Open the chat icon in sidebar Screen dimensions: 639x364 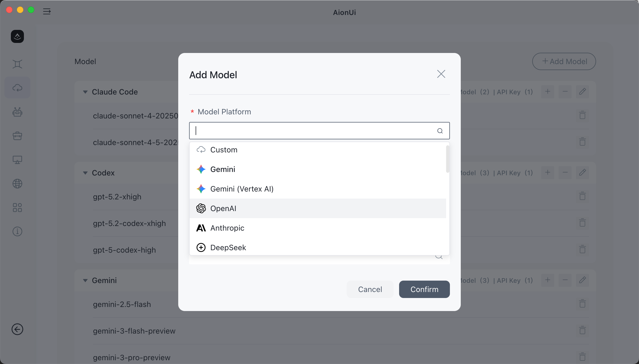(17, 64)
